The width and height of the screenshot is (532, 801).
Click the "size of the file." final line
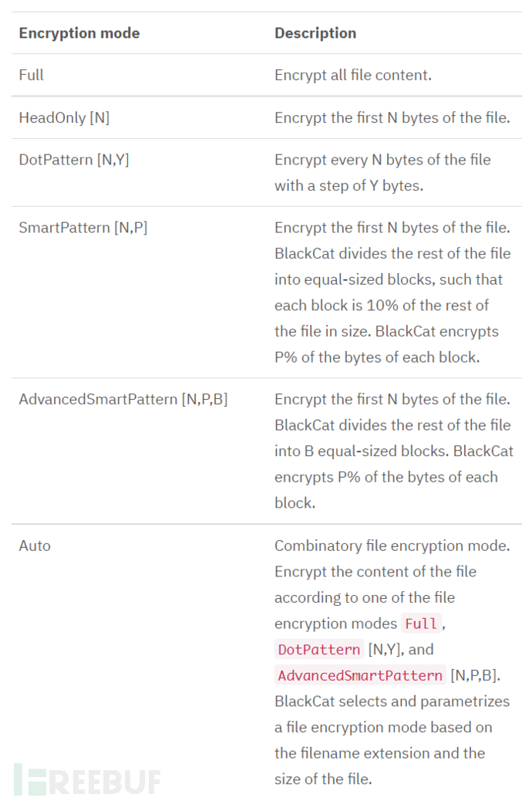(323, 779)
